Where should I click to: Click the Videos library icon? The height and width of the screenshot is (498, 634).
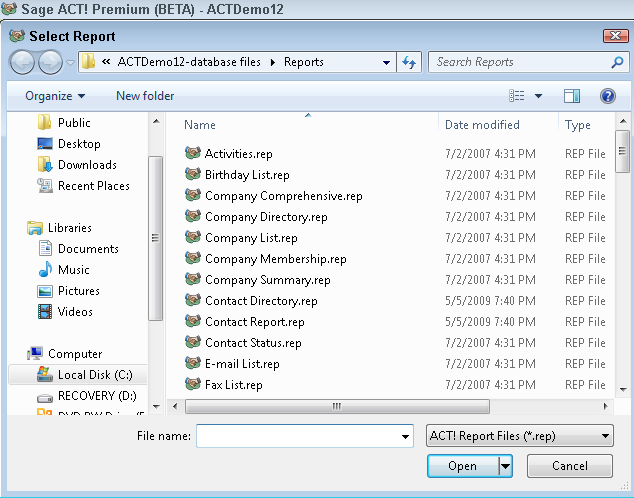click(45, 312)
